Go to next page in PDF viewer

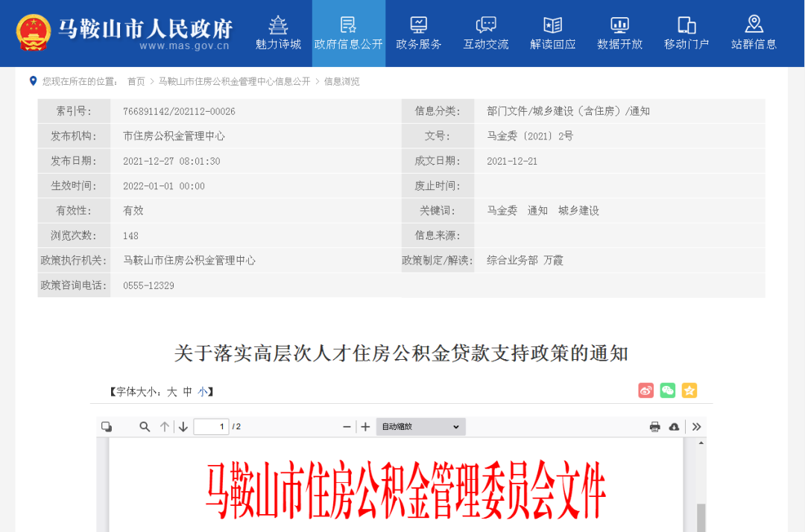183,427
